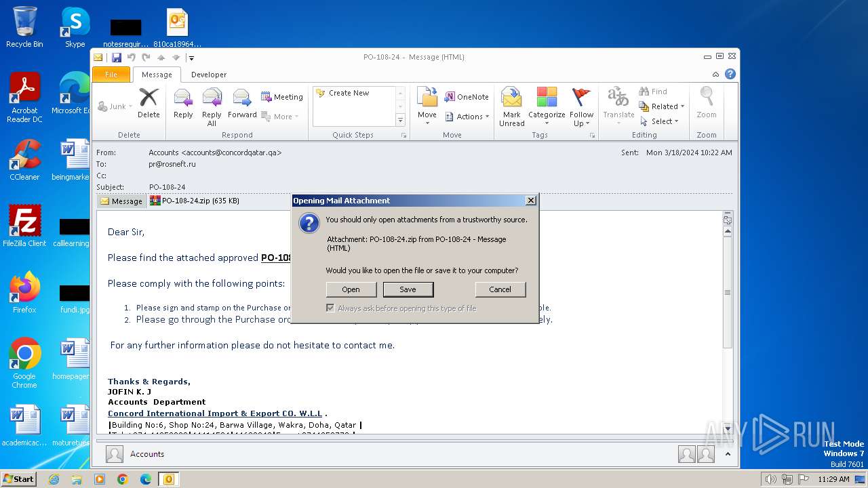Viewport: 868px width, 488px height.
Task: Collapse the ribbon with the caret icon
Action: click(x=715, y=75)
